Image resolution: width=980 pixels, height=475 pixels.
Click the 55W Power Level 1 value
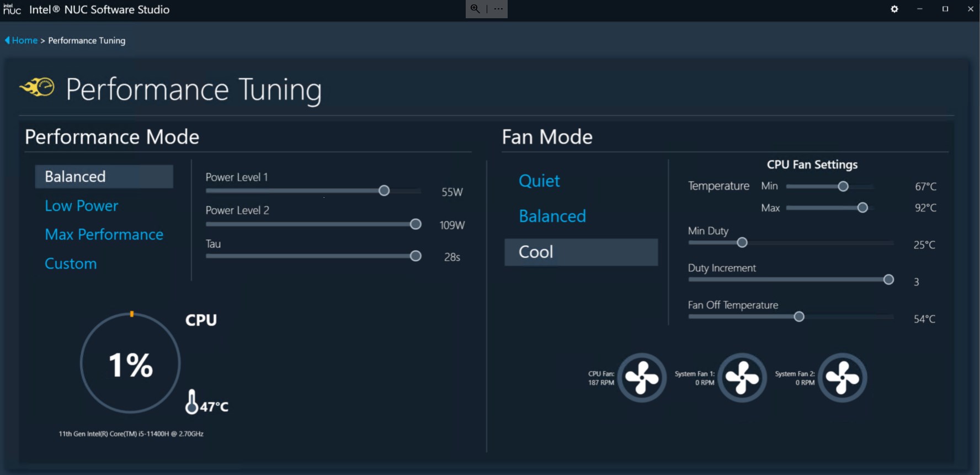(452, 192)
